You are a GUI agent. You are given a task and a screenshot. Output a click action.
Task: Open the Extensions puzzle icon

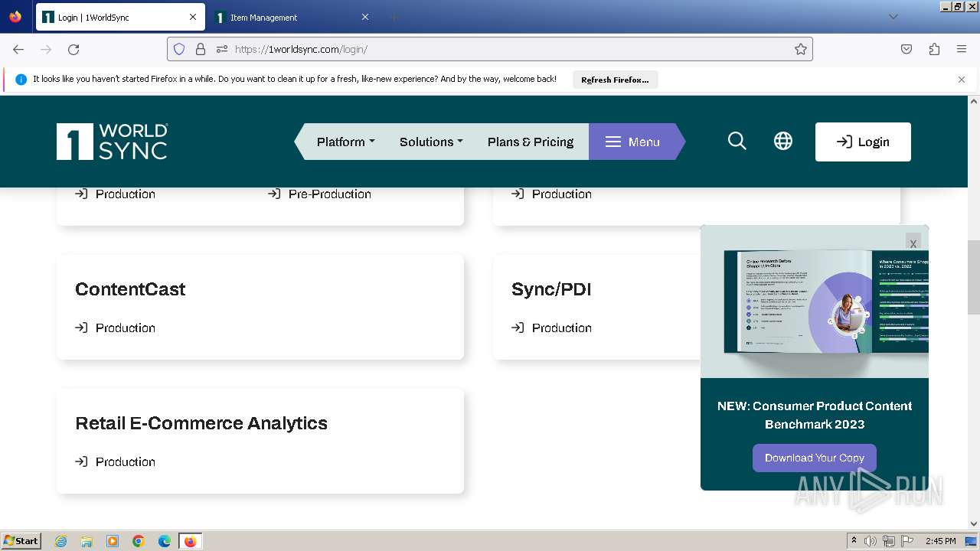point(934,49)
